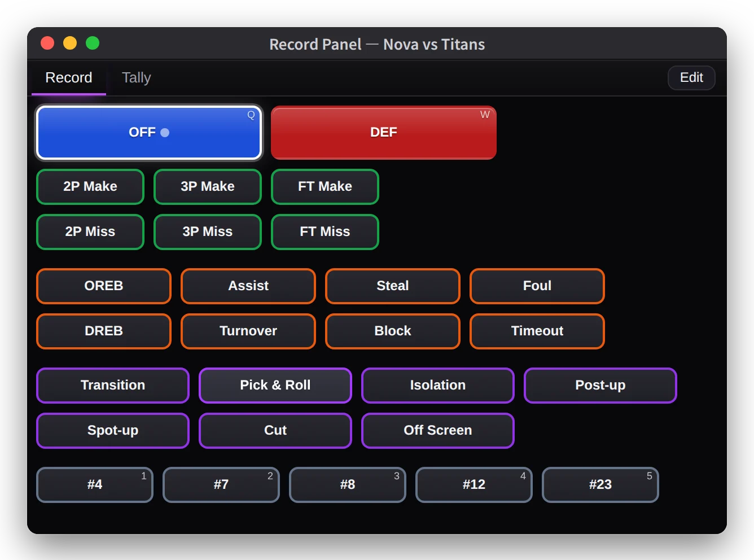Select the Isolation play type
The image size is (754, 560).
click(438, 386)
